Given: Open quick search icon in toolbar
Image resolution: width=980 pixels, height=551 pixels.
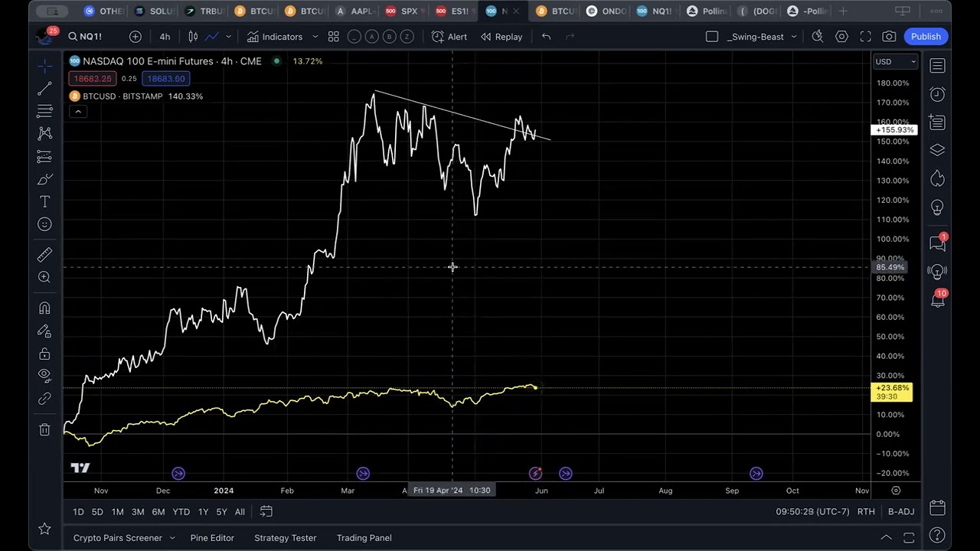Looking at the screenshot, I should 818,37.
